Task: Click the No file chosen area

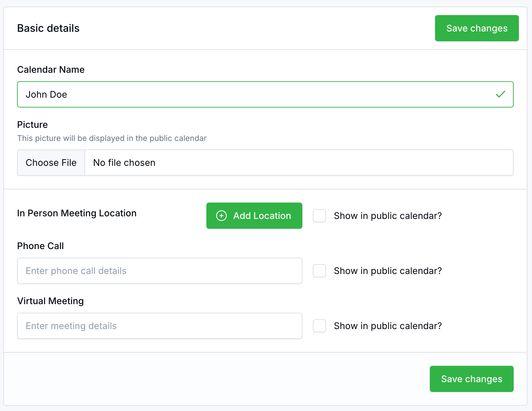Action: coord(299,163)
